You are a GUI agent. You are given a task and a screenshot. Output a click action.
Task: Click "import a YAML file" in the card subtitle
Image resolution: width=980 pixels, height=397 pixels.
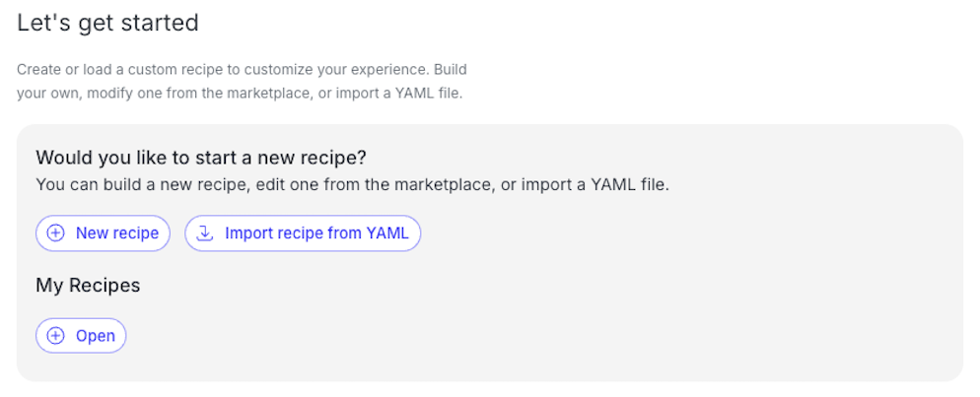(605, 185)
